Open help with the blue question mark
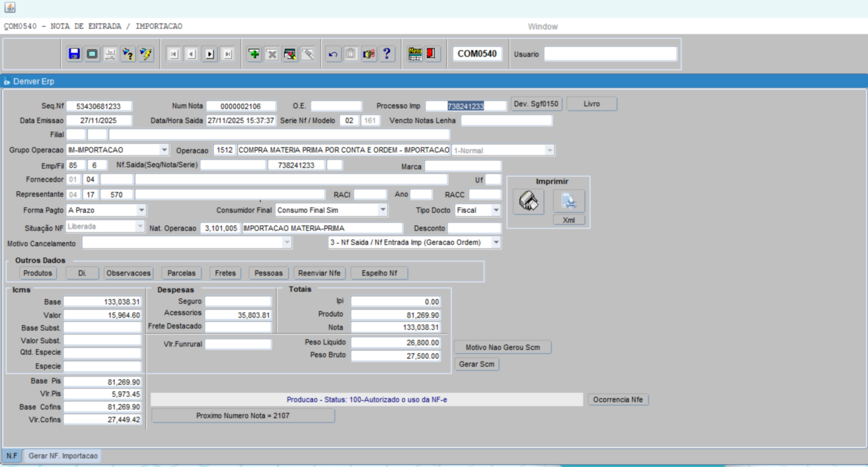 (387, 54)
